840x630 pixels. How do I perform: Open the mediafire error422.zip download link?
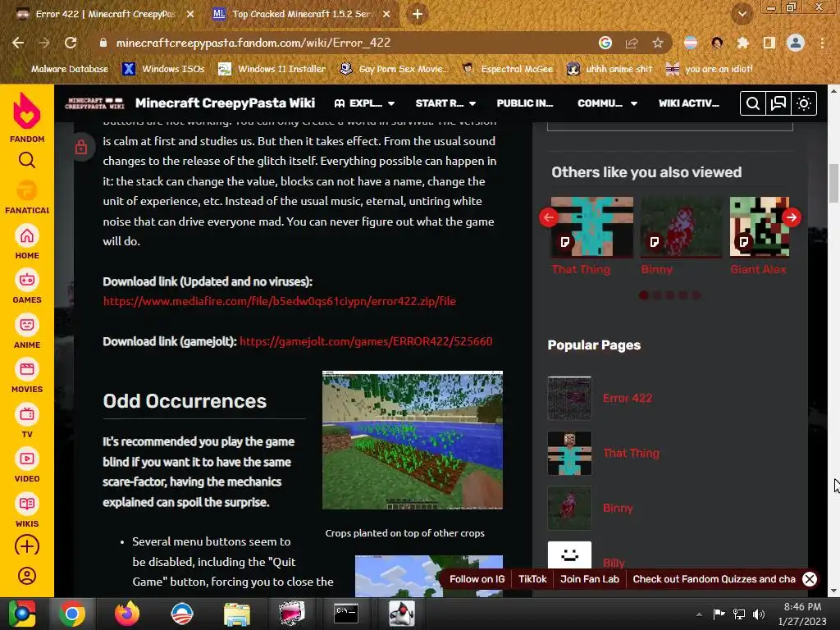coord(279,302)
